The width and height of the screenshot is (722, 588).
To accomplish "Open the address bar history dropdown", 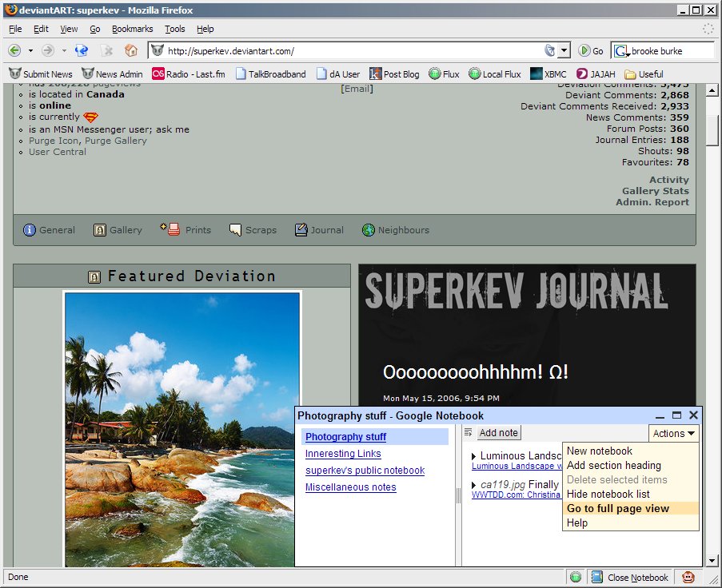I will (x=564, y=50).
